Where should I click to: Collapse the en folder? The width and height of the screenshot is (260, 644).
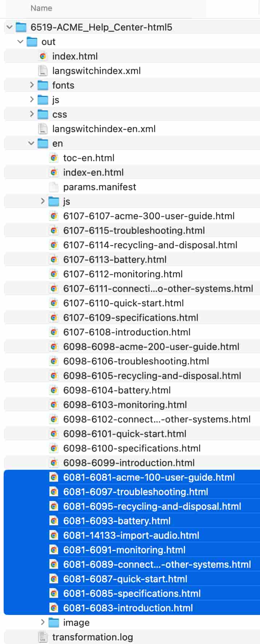pos(32,143)
